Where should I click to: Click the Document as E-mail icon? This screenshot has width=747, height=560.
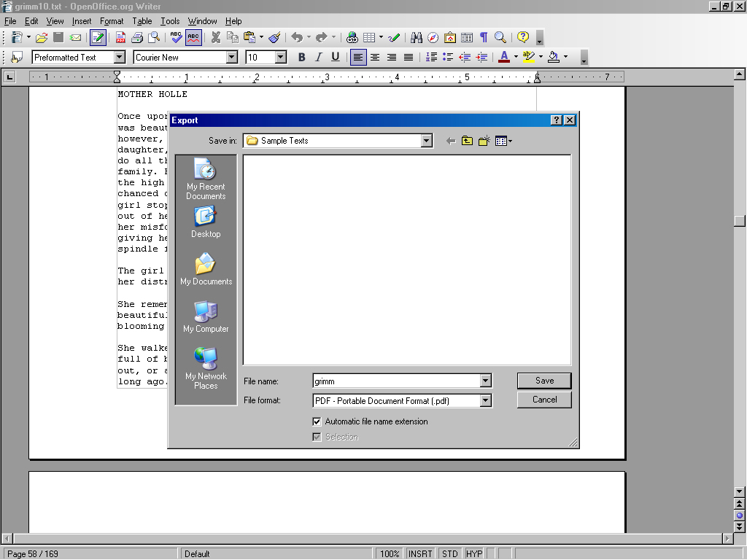coord(75,37)
